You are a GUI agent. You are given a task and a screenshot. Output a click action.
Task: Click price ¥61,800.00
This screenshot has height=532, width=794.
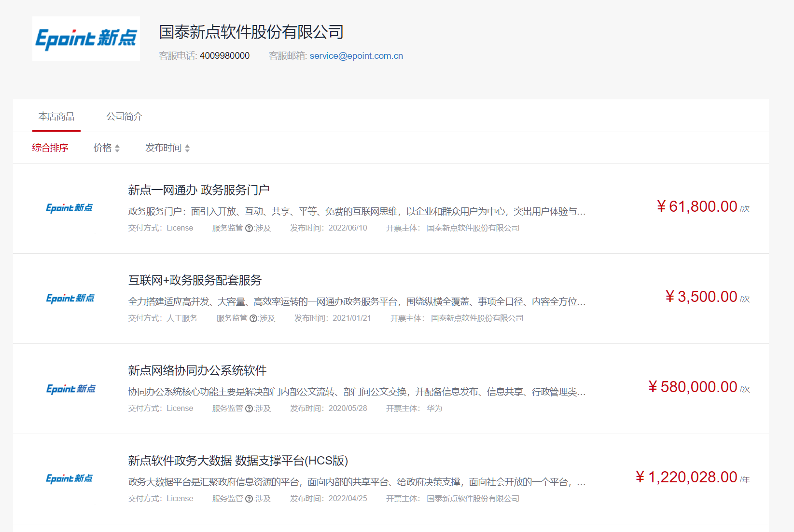coord(697,206)
